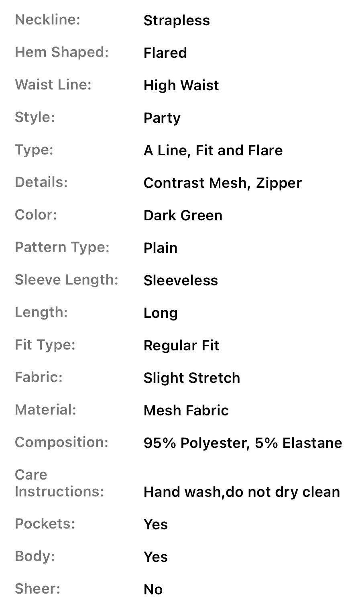Click the Neckline value 'Strapless'

click(x=177, y=20)
